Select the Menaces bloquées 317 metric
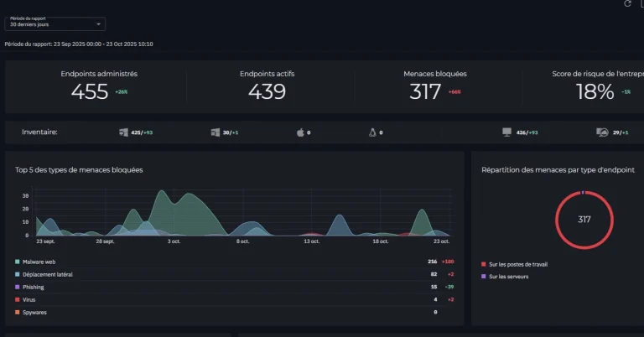 tap(434, 86)
